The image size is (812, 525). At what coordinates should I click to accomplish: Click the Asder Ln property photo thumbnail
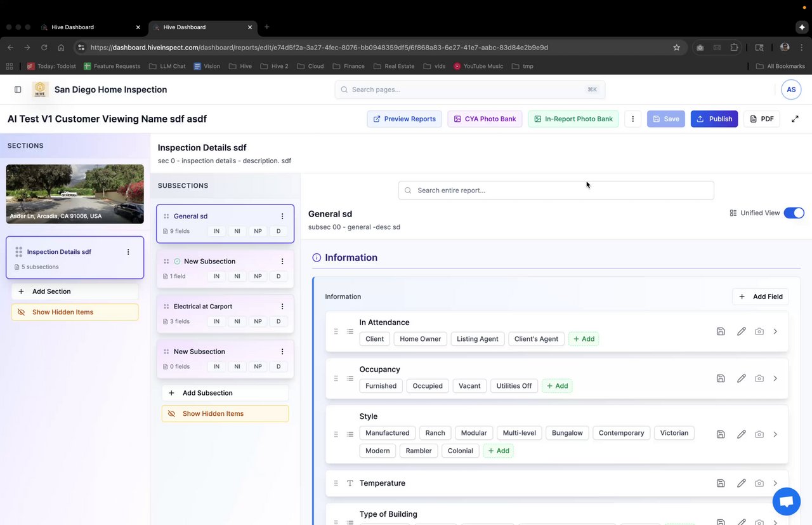75,194
